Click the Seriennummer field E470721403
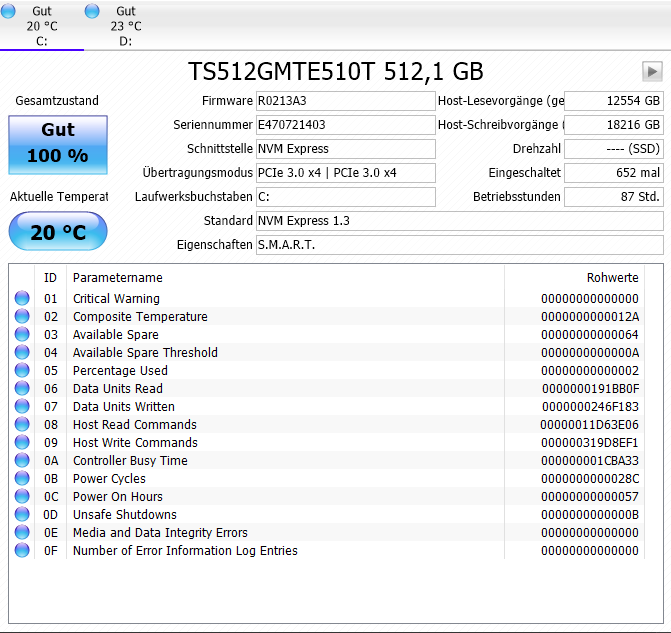The width and height of the screenshot is (671, 633). click(346, 125)
